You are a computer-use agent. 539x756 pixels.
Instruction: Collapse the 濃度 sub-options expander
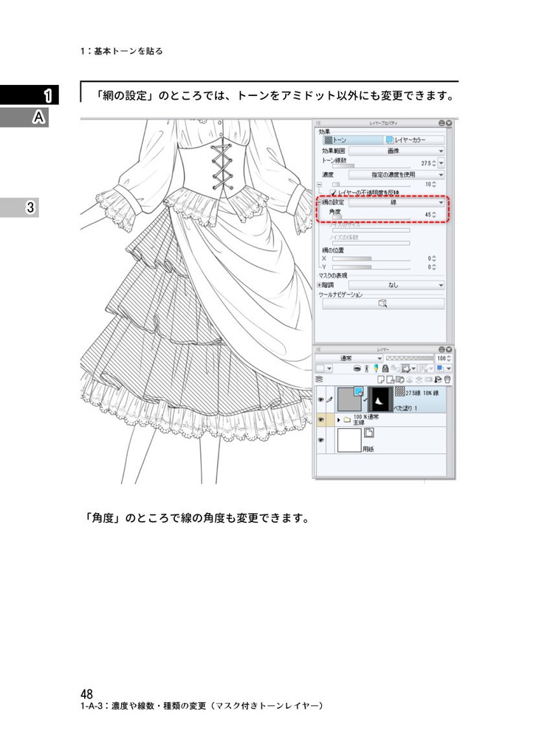tap(319, 185)
